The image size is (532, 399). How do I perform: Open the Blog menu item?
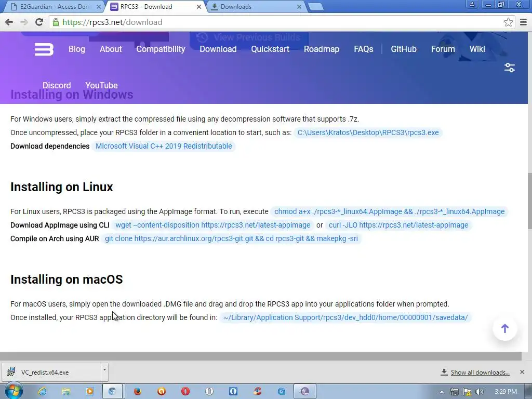[77, 49]
